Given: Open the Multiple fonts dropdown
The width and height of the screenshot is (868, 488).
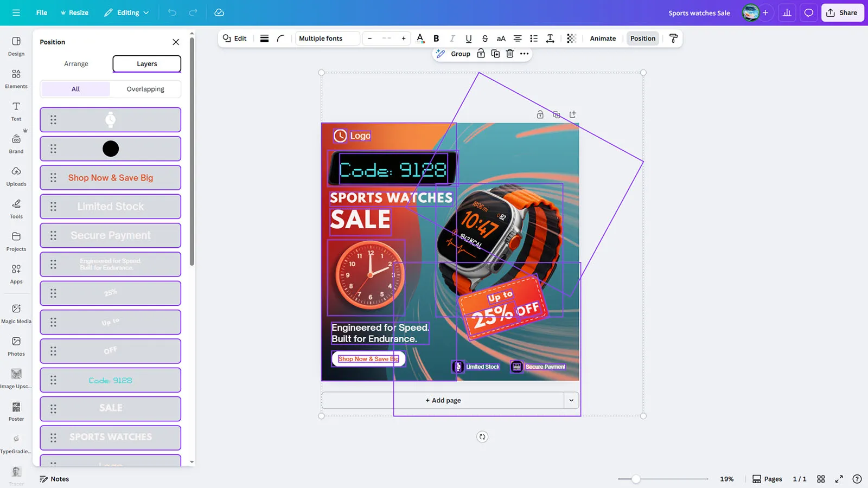Looking at the screenshot, I should (327, 38).
